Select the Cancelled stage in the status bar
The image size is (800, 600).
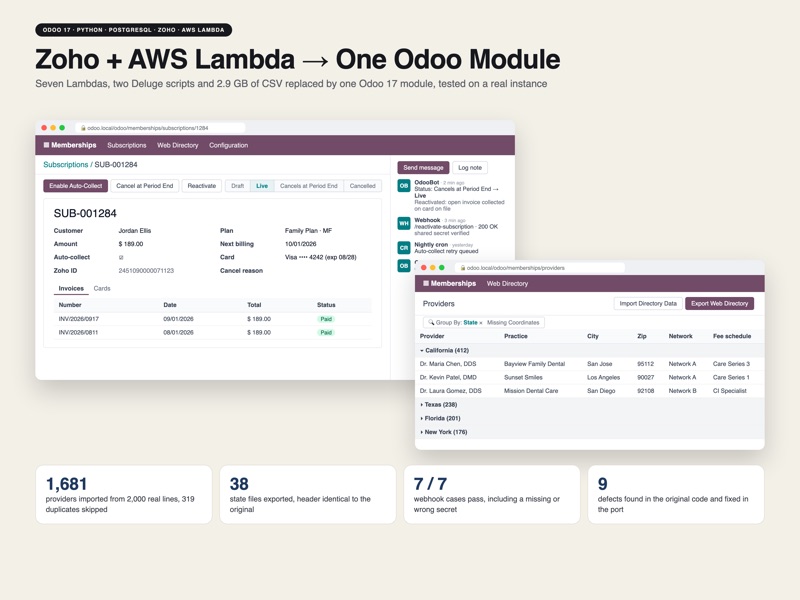pyautogui.click(x=363, y=186)
